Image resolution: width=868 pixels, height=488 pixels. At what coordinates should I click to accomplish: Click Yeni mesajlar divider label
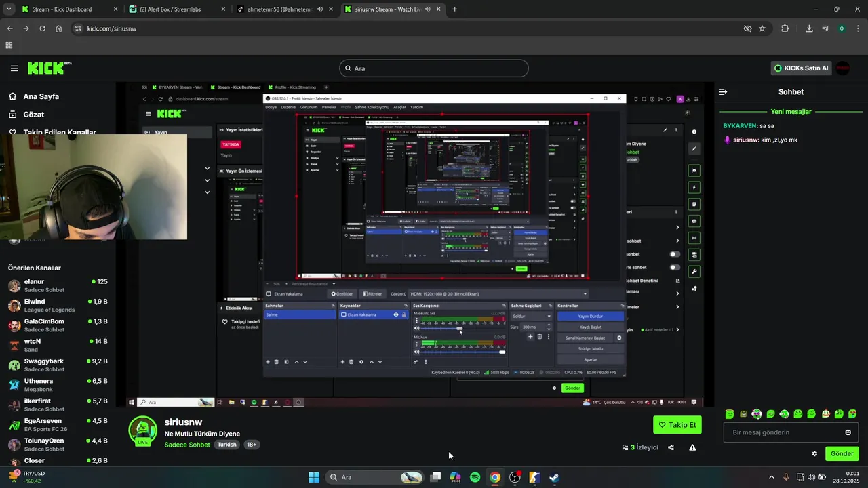click(x=791, y=112)
